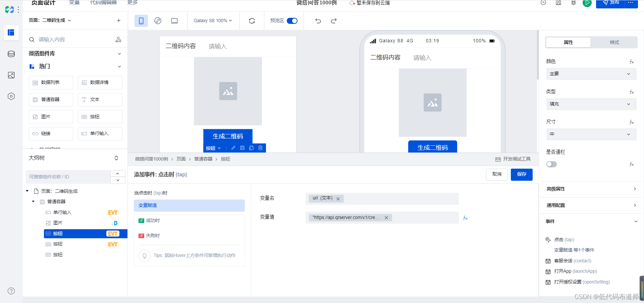This screenshot has height=303, width=644.
Task: Switch to the 属性 tab
Action: tap(568, 42)
